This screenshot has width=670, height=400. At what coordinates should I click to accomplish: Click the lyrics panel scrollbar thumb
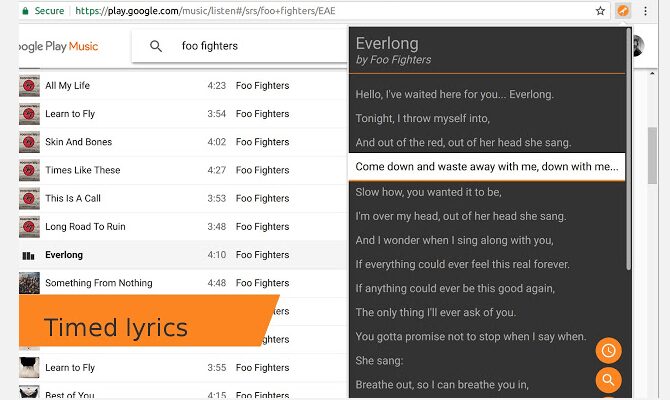pos(629,150)
